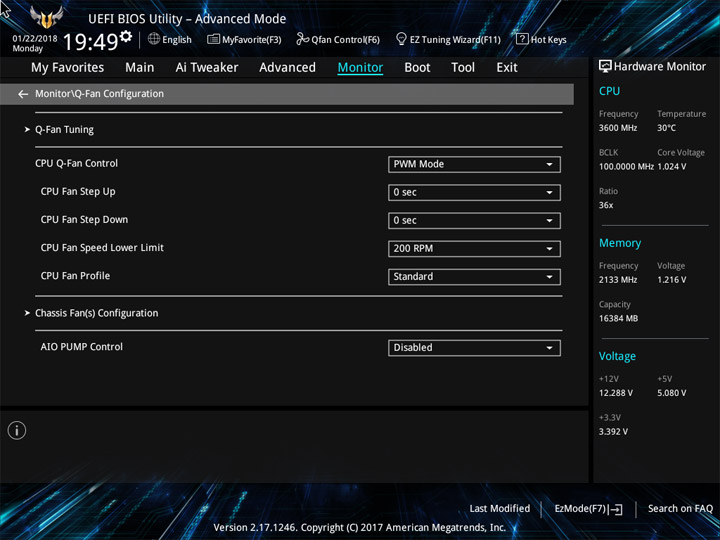Click the CPU Fan Profile label

(75, 276)
